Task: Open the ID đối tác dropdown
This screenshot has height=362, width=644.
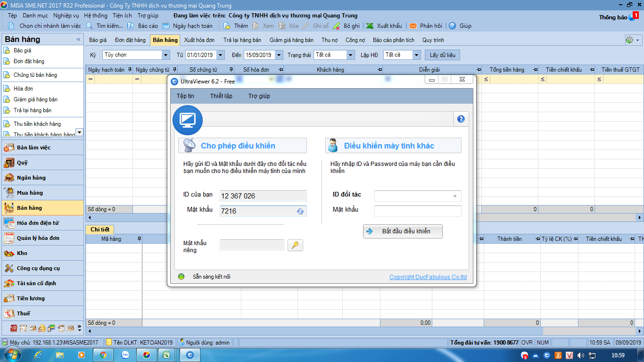Action: tap(455, 196)
